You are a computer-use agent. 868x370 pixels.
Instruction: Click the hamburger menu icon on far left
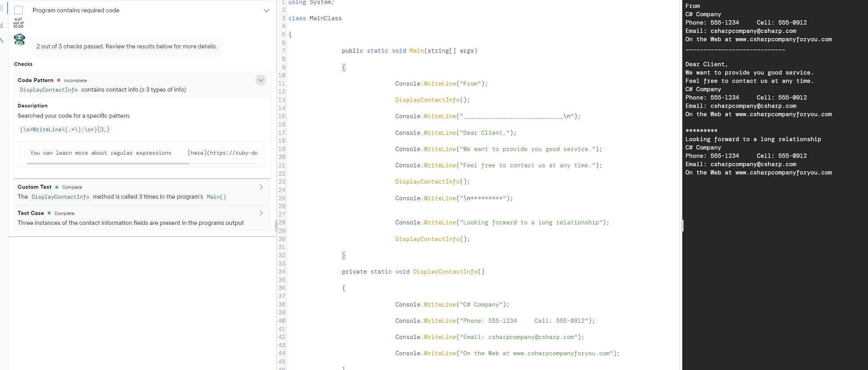pos(2,8)
